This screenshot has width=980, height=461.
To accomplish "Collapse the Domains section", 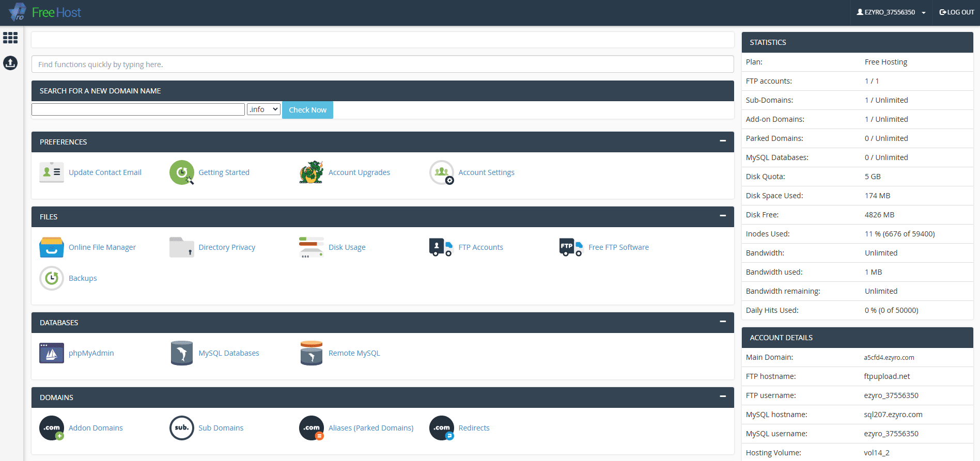I will [x=723, y=396].
